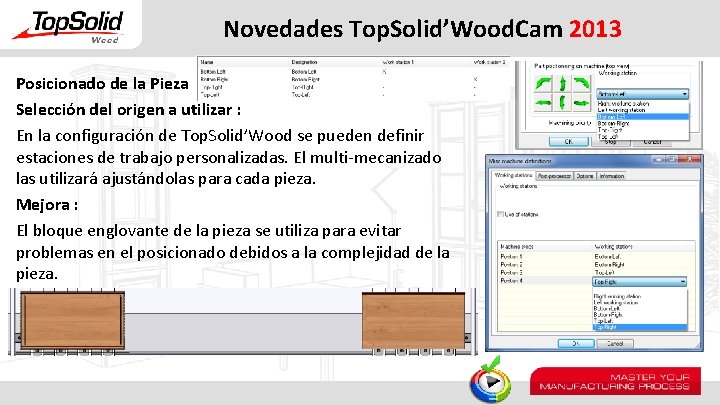
Task: Click the bottom-right horizontal green arrow button
Action: [581, 102]
